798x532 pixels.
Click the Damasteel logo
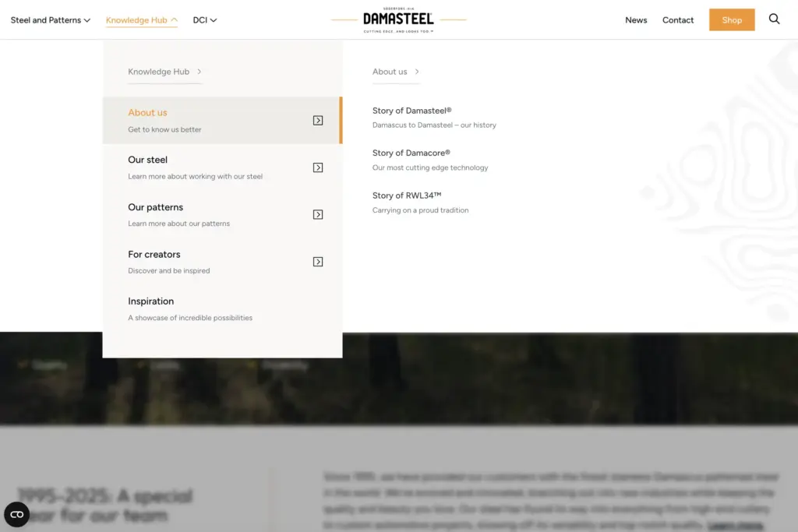coord(398,20)
